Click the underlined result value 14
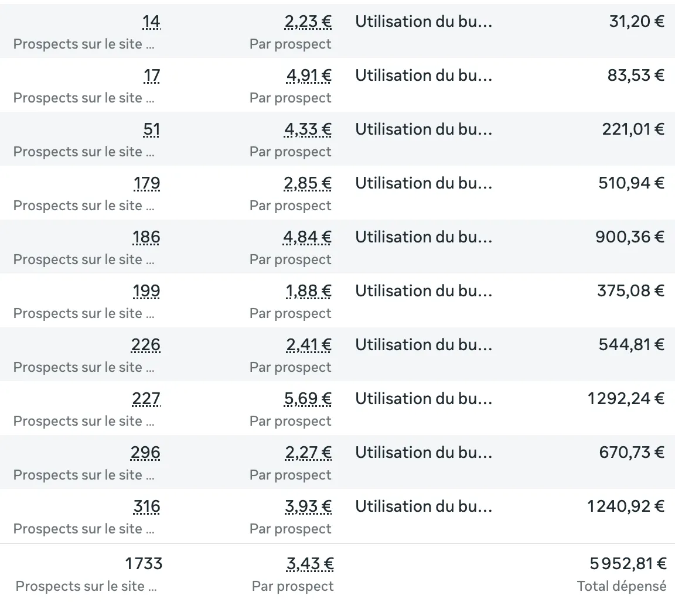 (151, 22)
